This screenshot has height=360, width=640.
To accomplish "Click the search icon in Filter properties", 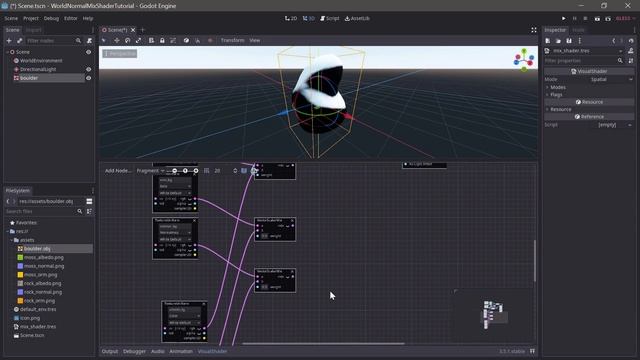I will pyautogui.click(x=620, y=60).
